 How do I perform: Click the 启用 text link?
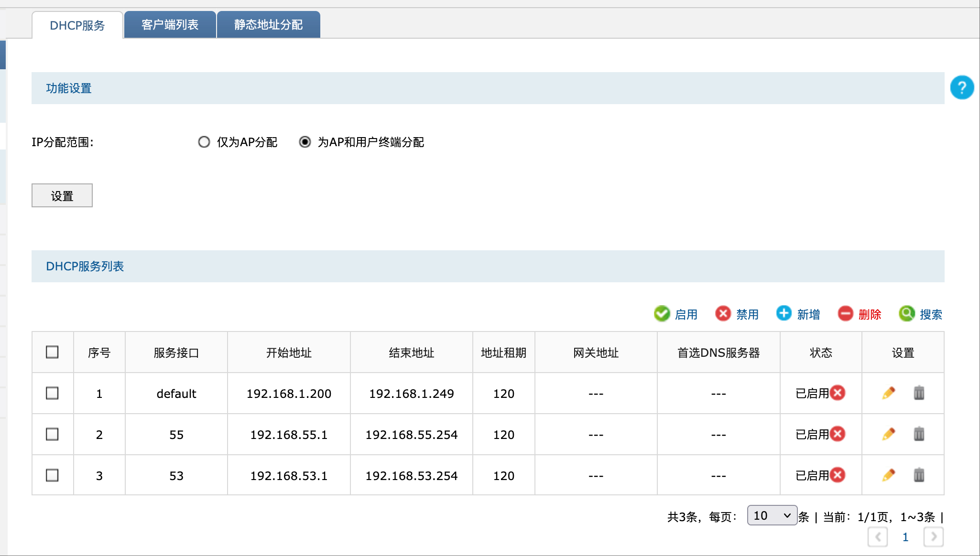(686, 314)
